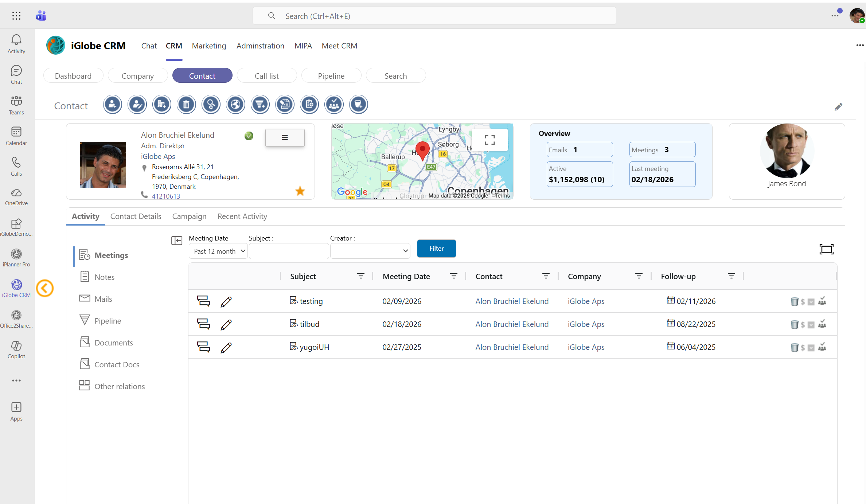Image resolution: width=866 pixels, height=504 pixels.
Task: Click the globe web icon in toolbar
Action: (x=235, y=105)
